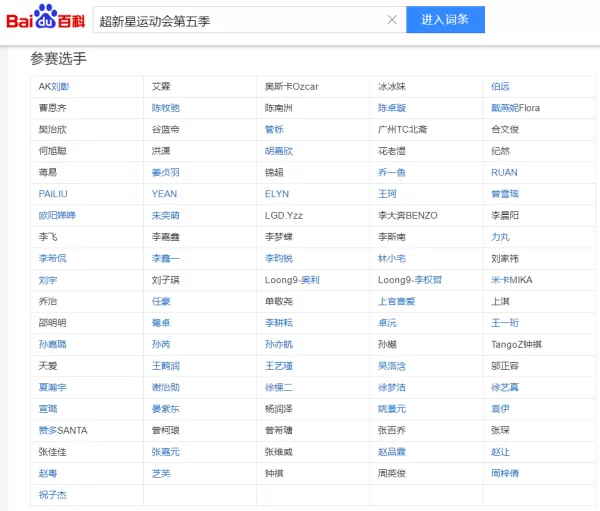Image resolution: width=600 pixels, height=511 pixels.
Task: Open the 朱奕萌 link
Action: click(165, 215)
